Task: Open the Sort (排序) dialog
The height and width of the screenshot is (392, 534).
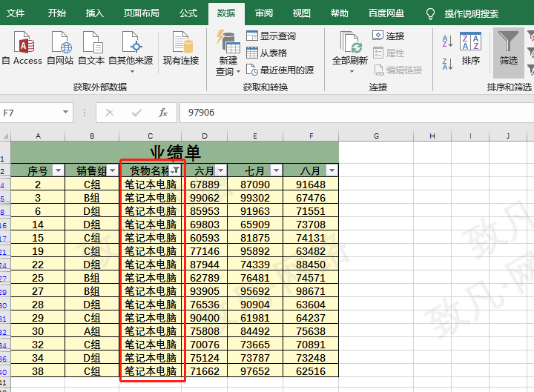Action: pos(471,48)
